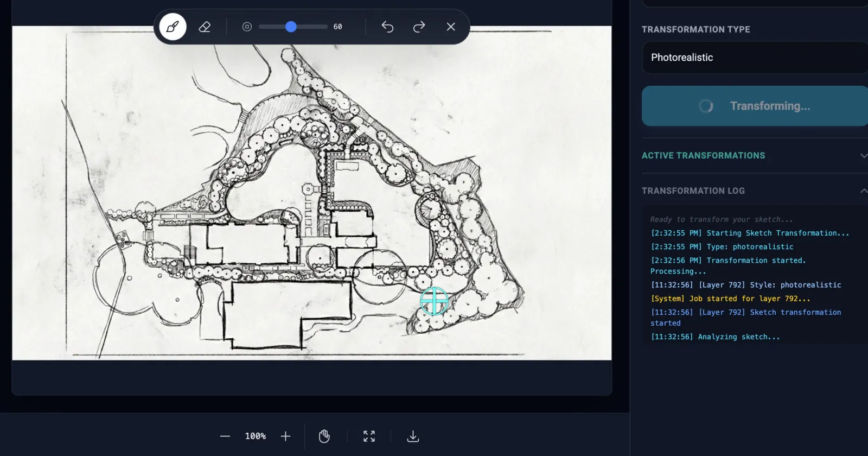868x456 pixels.
Task: Download the sketch image
Action: tap(413, 436)
